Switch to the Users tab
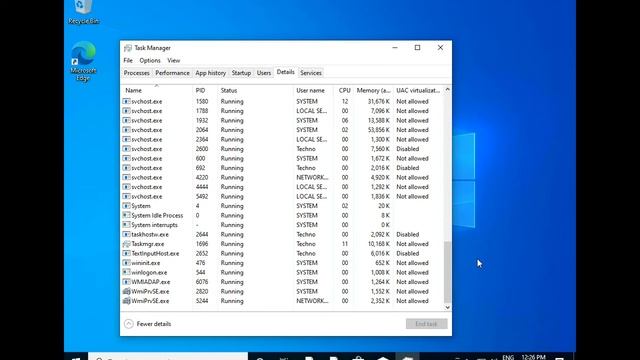The width and height of the screenshot is (640, 360). point(264,73)
